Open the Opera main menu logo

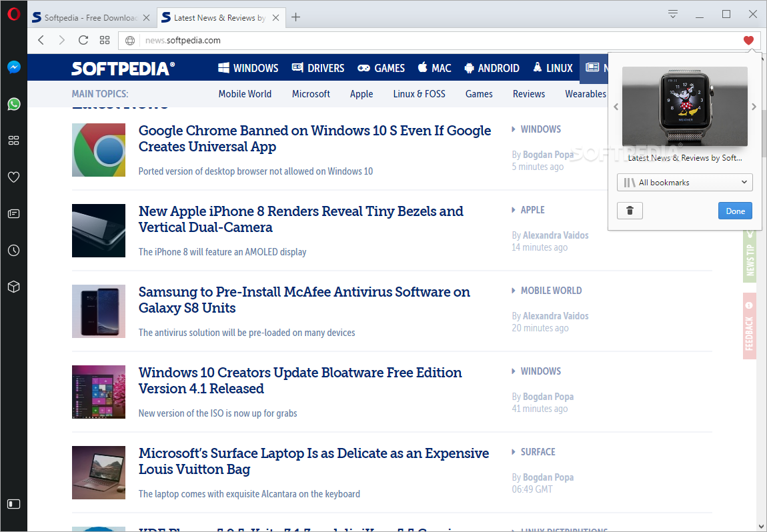click(x=14, y=14)
